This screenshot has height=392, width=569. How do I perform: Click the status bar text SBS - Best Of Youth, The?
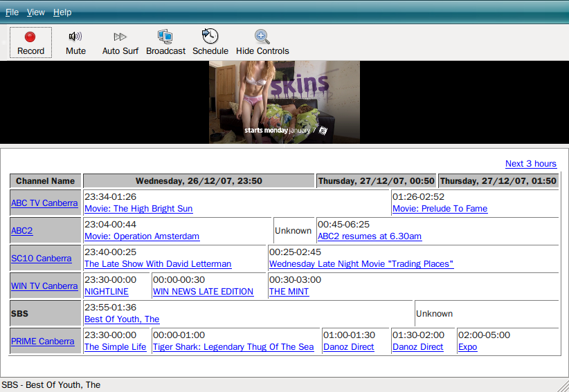tap(51, 385)
